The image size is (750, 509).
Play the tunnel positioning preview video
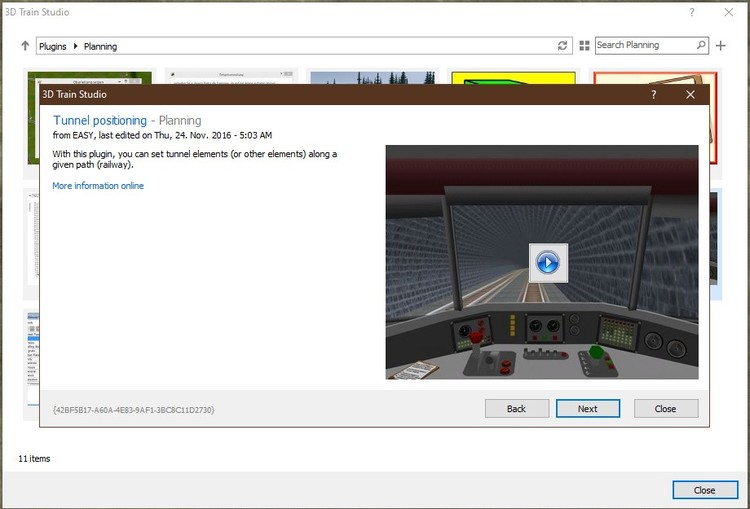548,263
